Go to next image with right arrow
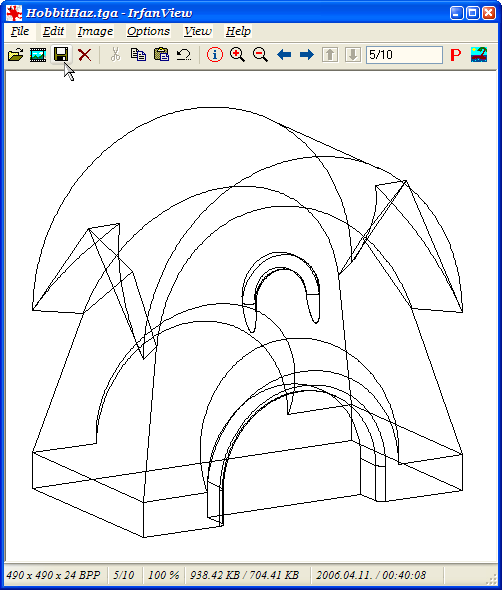 coord(307,55)
